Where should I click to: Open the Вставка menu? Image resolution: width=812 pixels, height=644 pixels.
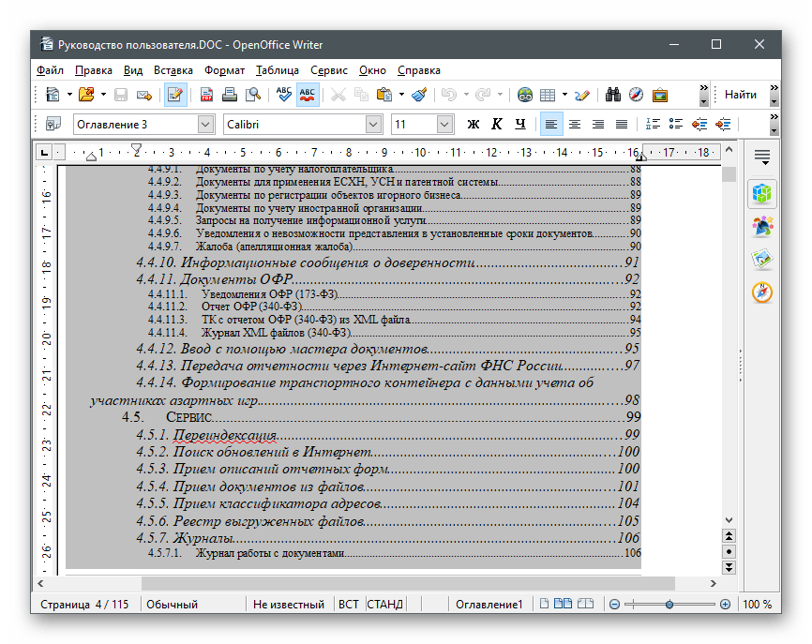pos(173,70)
